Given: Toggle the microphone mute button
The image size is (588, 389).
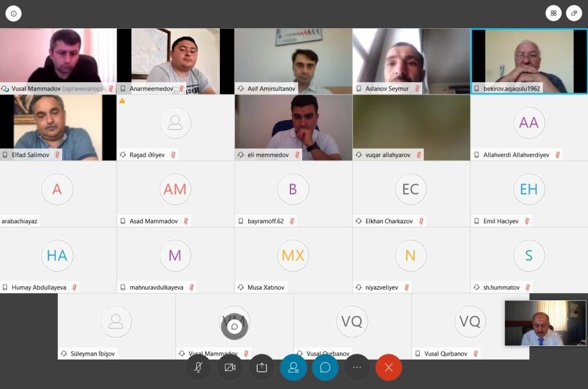Looking at the screenshot, I should click(x=198, y=368).
